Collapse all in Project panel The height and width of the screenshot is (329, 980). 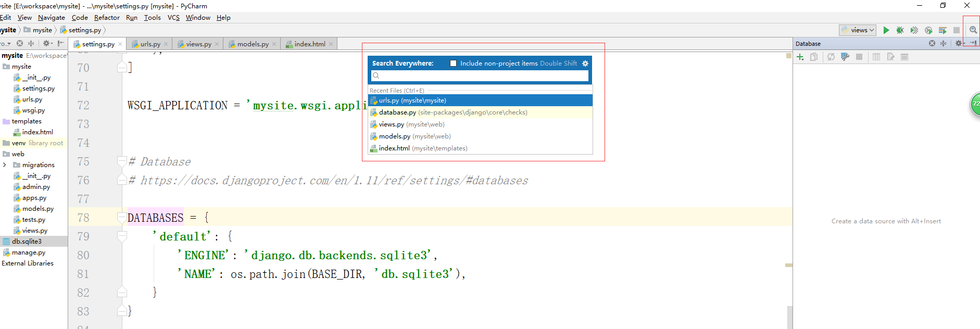pyautogui.click(x=31, y=43)
